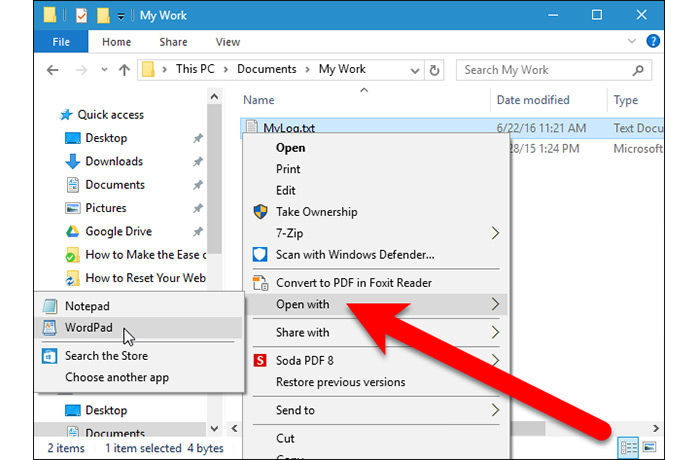Image resolution: width=700 pixels, height=460 pixels.
Task: Click Scan with Windows Defender
Action: click(x=354, y=254)
